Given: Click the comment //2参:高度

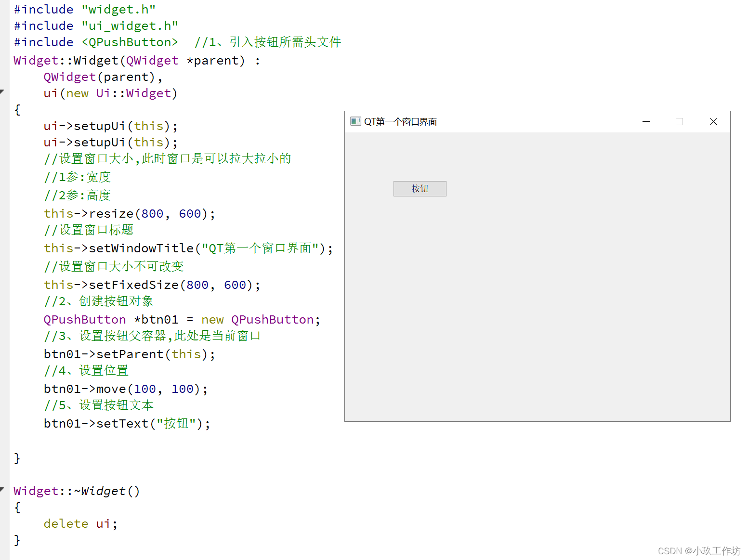Looking at the screenshot, I should point(78,195).
